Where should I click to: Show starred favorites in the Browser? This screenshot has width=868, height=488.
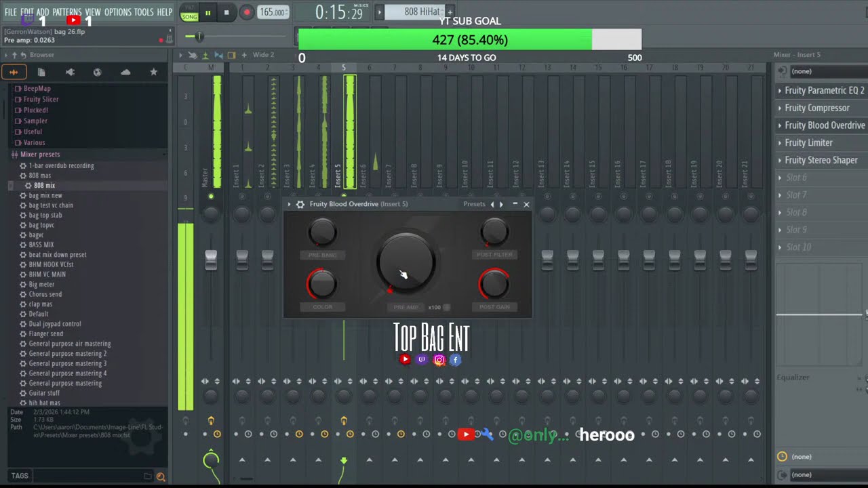[153, 72]
